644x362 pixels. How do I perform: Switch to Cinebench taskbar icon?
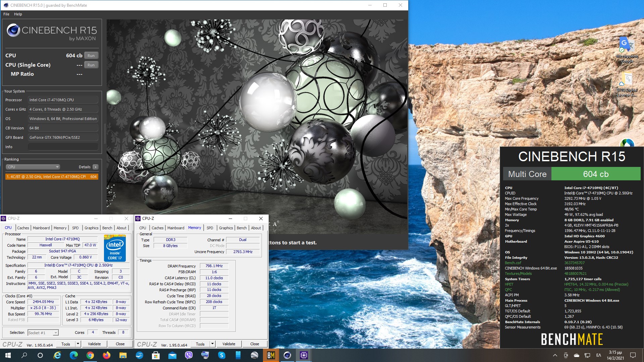click(287, 355)
